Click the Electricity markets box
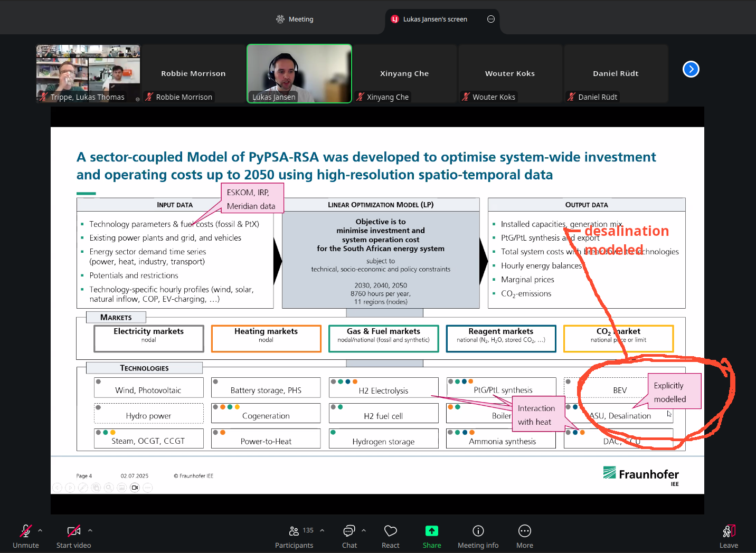This screenshot has width=756, height=553. coord(149,338)
